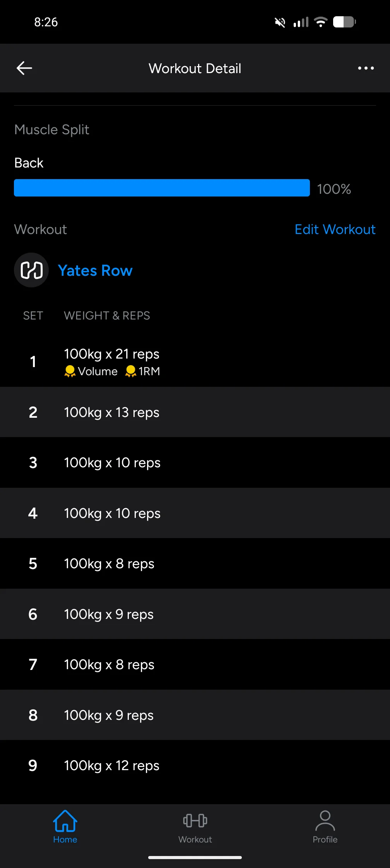Select set 6 with 9 reps
390x868 pixels.
point(195,614)
